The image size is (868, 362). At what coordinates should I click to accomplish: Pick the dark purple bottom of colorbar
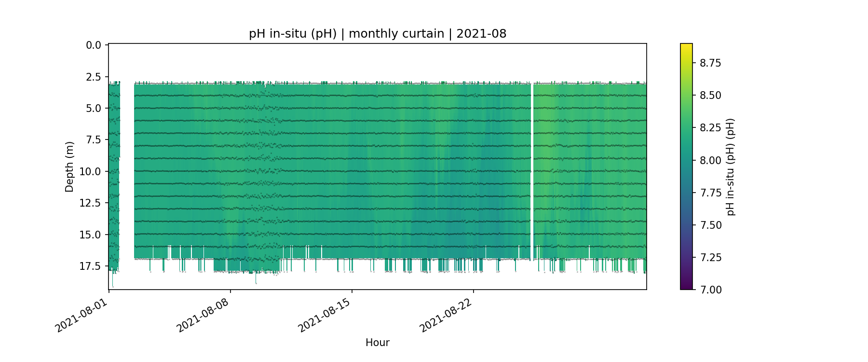[686, 287]
